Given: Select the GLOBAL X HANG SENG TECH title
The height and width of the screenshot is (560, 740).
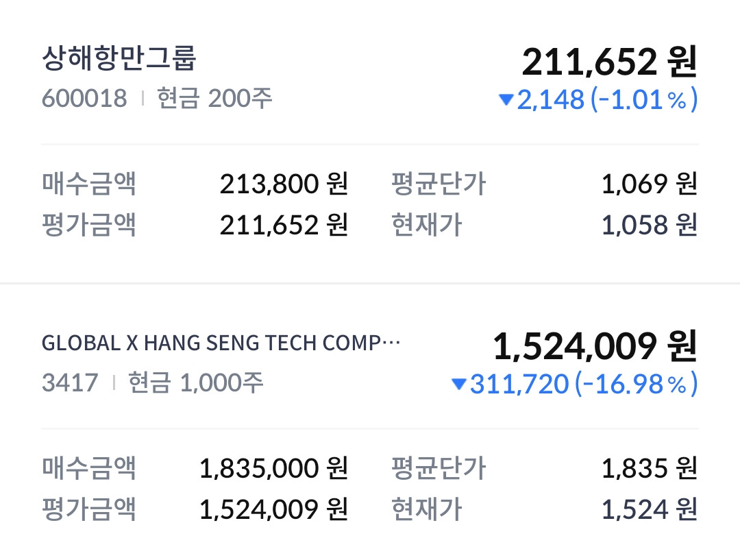Looking at the screenshot, I should coord(221,343).
